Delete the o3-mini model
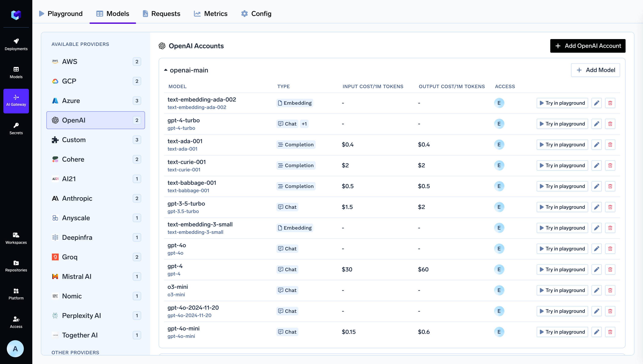The height and width of the screenshot is (364, 643). pyautogui.click(x=610, y=290)
